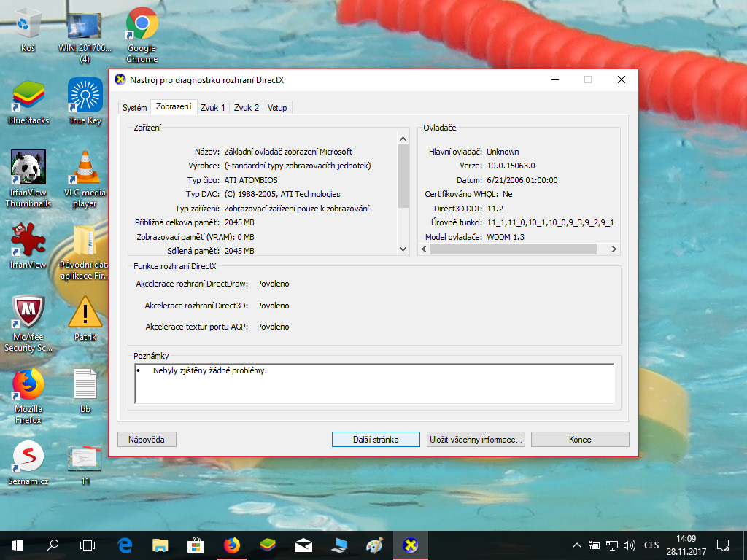Open the Vstup tab
The width and height of the screenshot is (747, 560).
pos(277,108)
